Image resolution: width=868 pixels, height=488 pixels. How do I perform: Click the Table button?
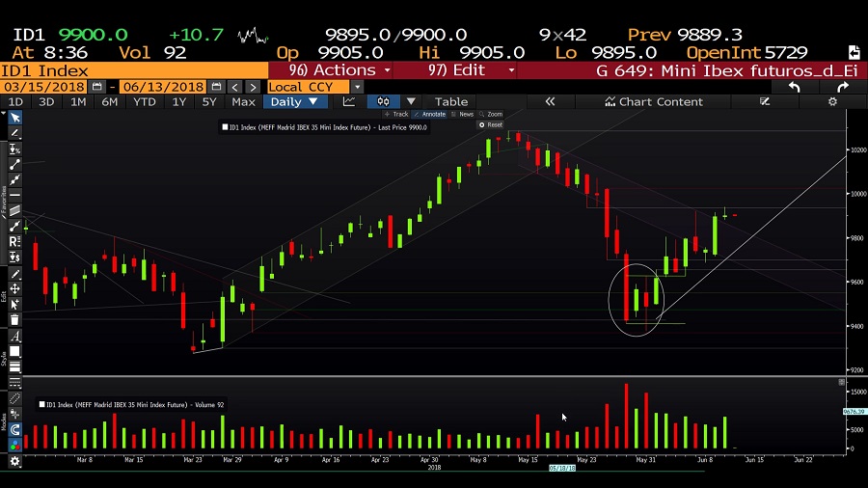[x=451, y=102]
